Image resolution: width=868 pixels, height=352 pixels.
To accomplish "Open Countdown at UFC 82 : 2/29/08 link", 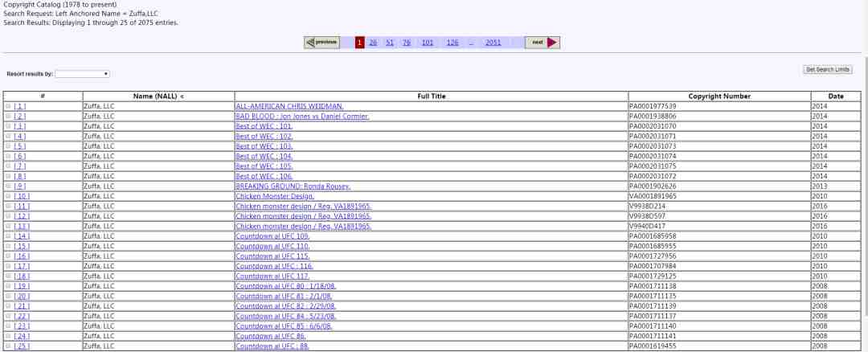I will [285, 306].
